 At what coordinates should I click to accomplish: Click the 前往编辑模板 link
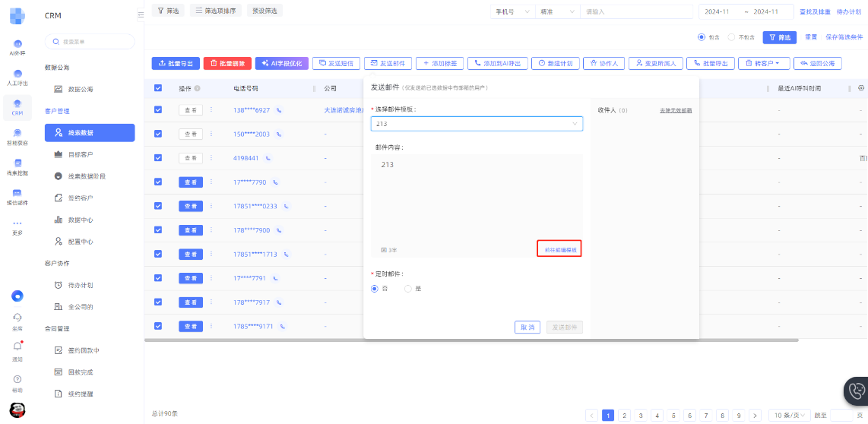pyautogui.click(x=559, y=249)
